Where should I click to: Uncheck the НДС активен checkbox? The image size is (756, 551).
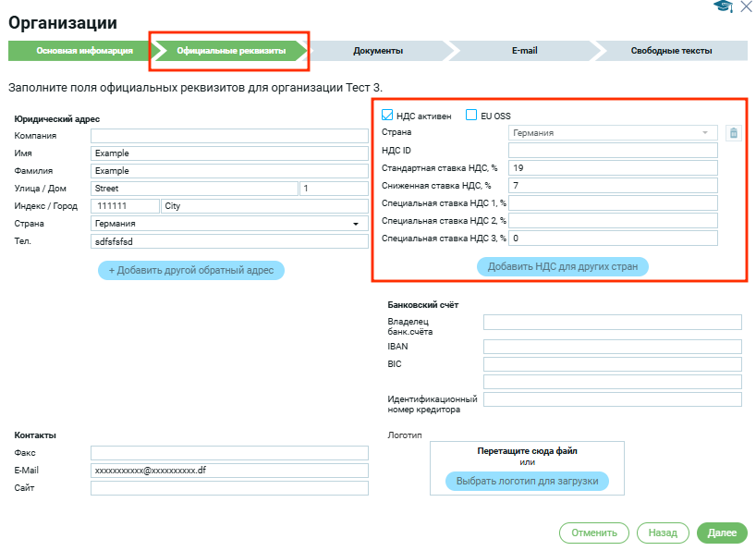[x=388, y=116]
